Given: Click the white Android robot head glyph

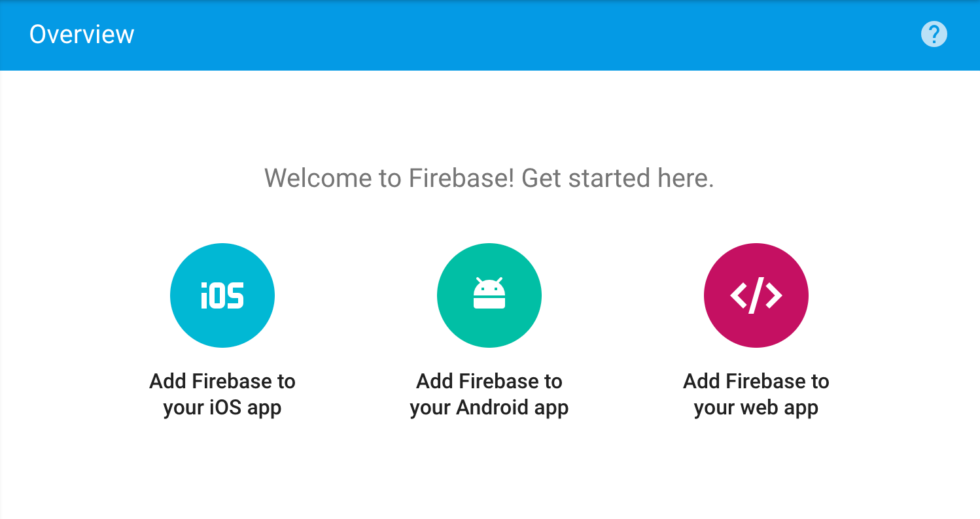Looking at the screenshot, I should point(489,293).
